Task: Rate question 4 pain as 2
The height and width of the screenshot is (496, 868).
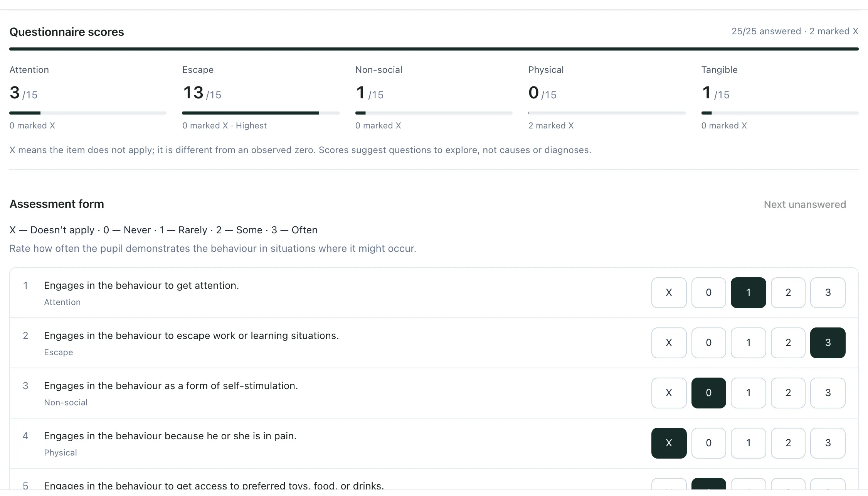Action: [x=788, y=443]
